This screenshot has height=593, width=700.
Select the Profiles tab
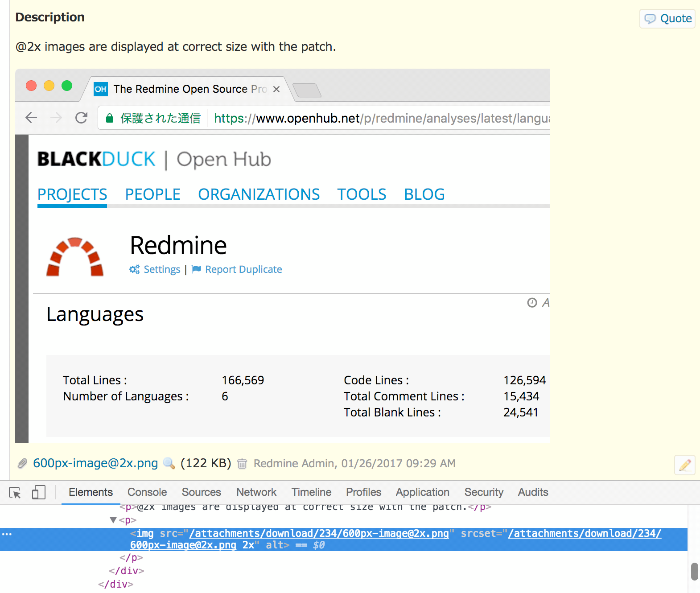pyautogui.click(x=364, y=492)
